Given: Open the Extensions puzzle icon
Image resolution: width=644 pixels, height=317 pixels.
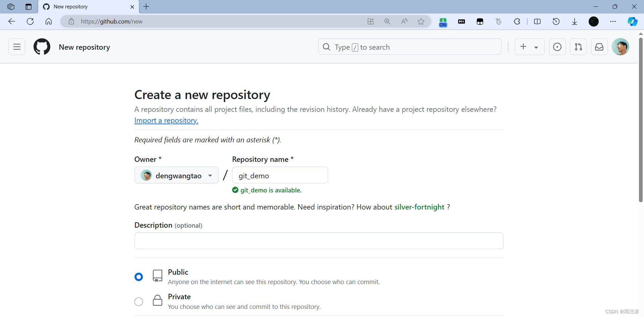Looking at the screenshot, I should (x=517, y=21).
